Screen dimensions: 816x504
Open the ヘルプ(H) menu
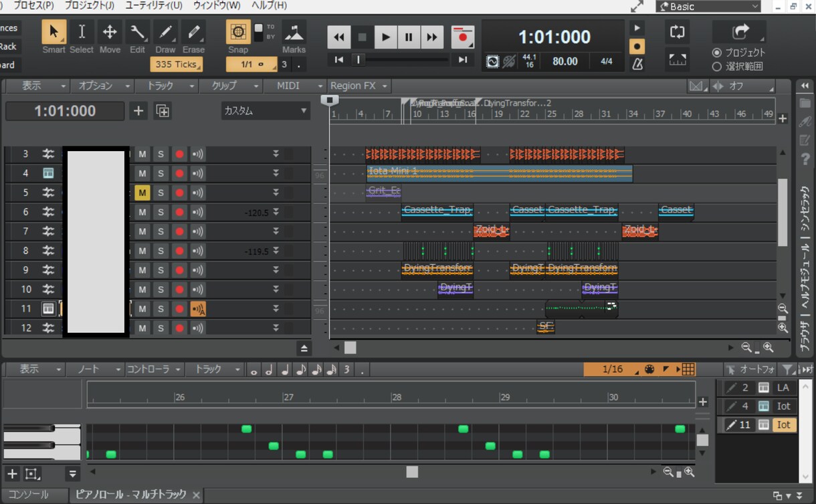[270, 5]
